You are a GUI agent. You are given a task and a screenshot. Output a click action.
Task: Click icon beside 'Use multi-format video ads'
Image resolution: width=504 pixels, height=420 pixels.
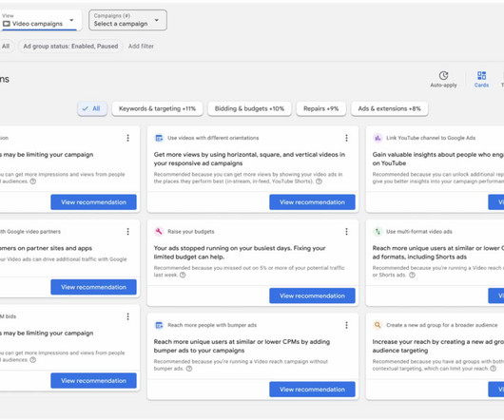[378, 232]
